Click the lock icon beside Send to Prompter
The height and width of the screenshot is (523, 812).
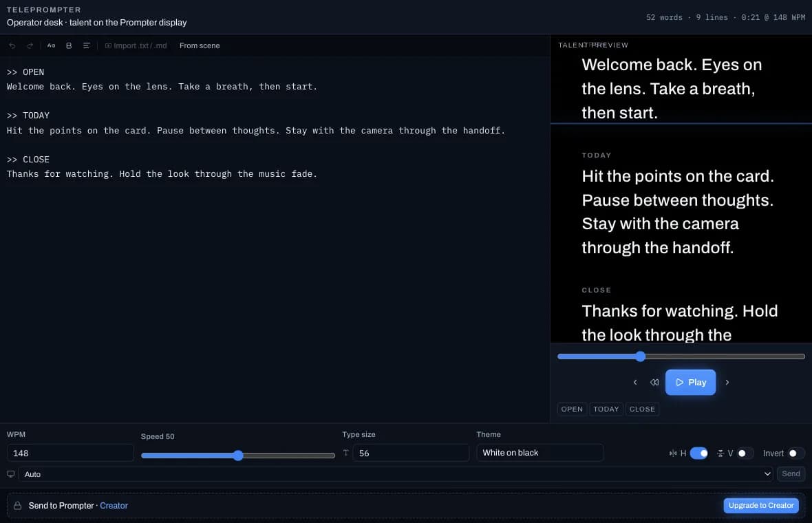point(18,505)
